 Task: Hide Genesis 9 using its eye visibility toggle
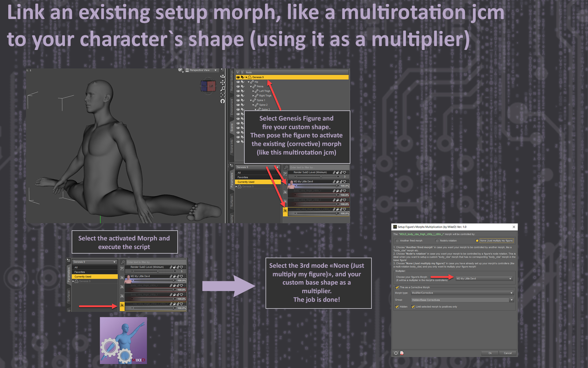[238, 77]
